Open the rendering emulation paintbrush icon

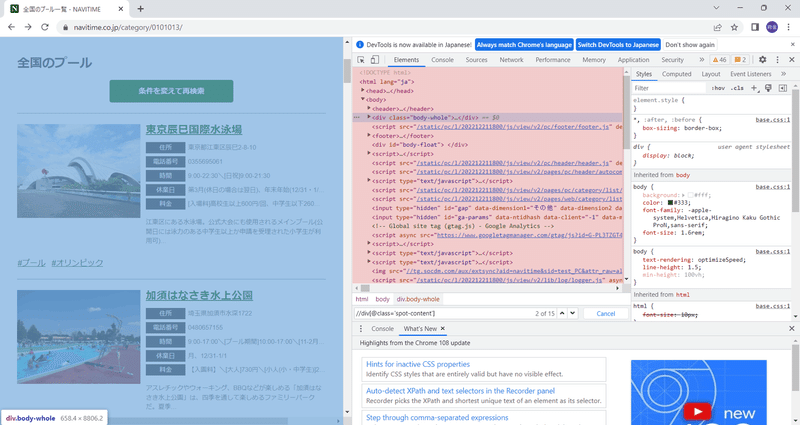coord(768,88)
